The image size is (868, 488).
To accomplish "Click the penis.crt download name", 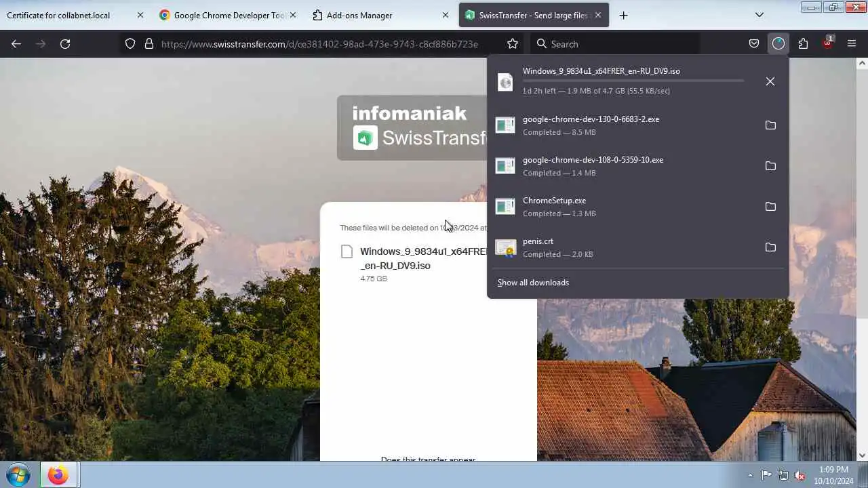I will pos(538,241).
